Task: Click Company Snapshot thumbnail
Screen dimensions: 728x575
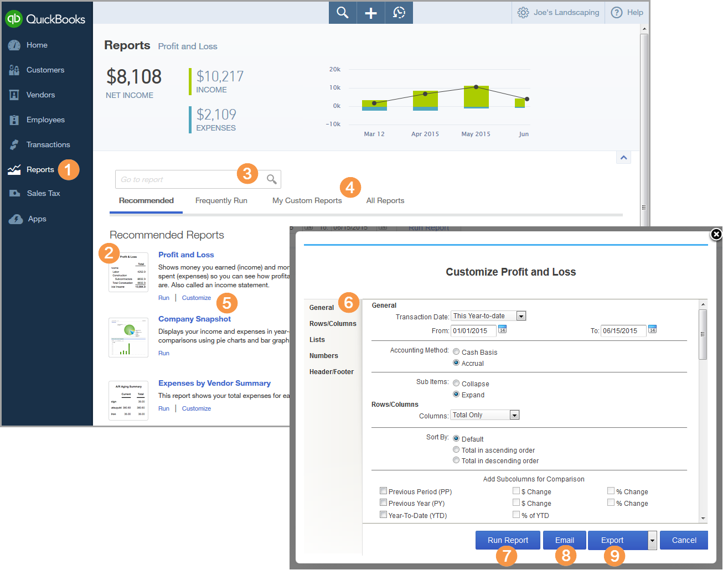Action: click(x=128, y=338)
